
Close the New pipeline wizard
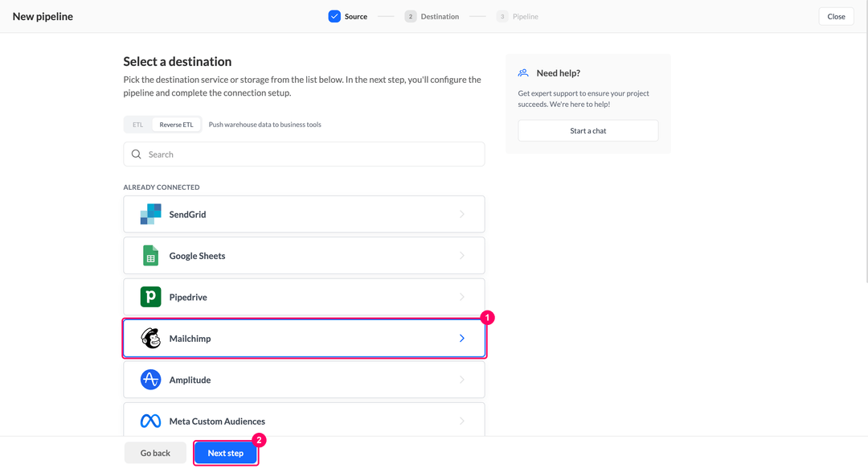point(836,17)
